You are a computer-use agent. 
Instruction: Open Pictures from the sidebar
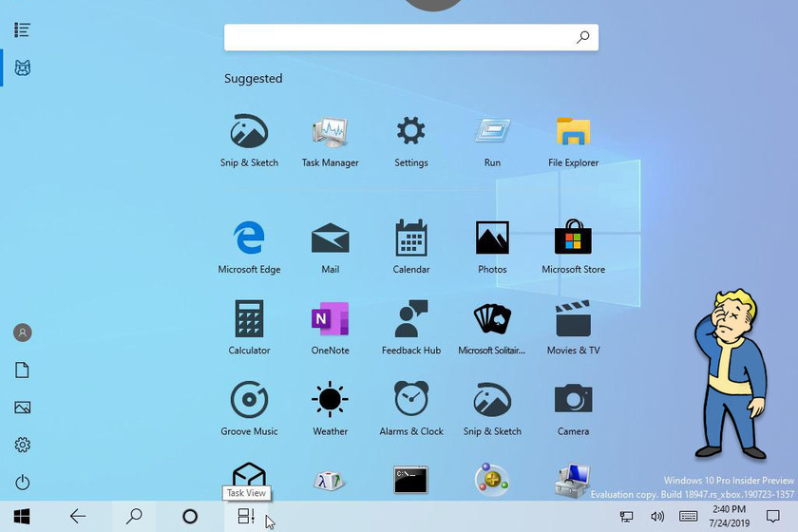[23, 408]
